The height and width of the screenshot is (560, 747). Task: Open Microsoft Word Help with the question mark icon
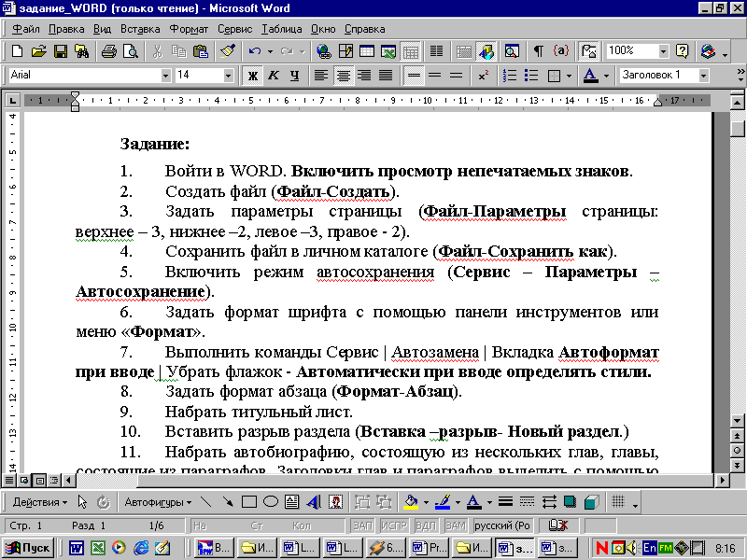coord(683,51)
